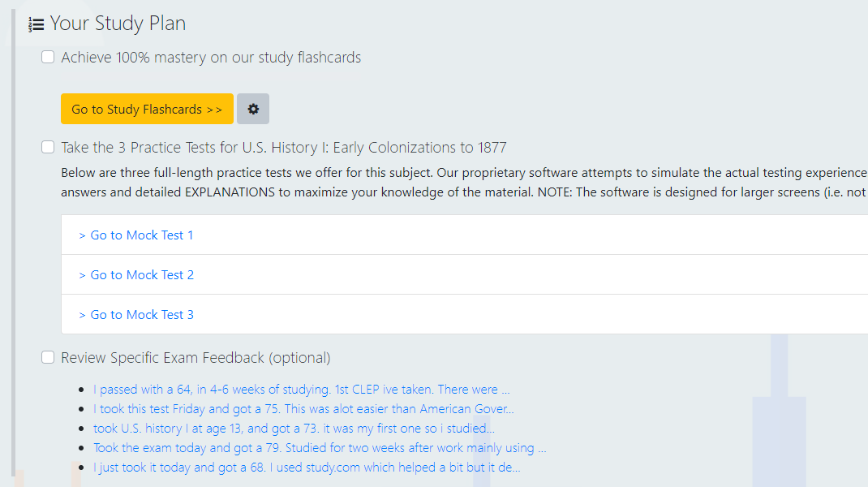Viewport: 868px width, 487px height.
Task: Click the Achieve 100% mastery label text
Action: point(211,58)
